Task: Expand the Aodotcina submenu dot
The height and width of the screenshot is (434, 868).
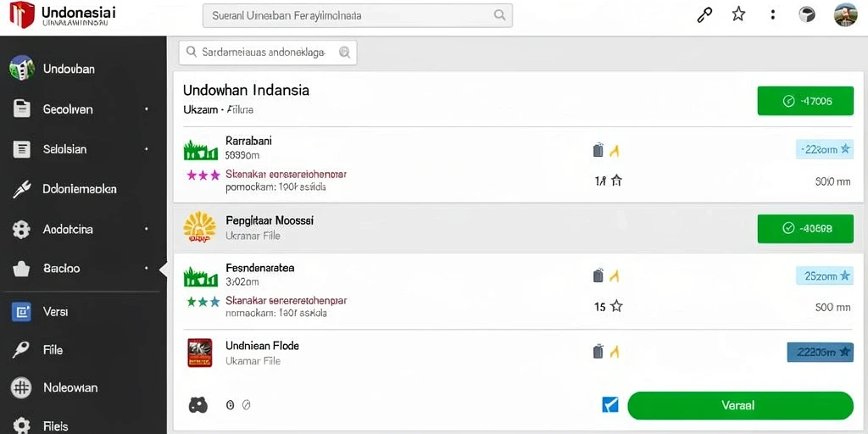Action: pyautogui.click(x=146, y=229)
